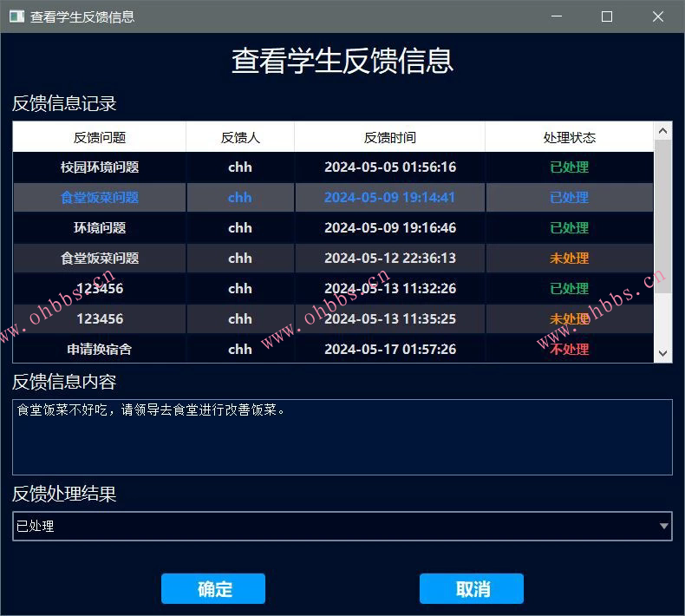Click the table vertical scrollbar thumb
Image resolution: width=685 pixels, height=616 pixels.
coord(662,217)
